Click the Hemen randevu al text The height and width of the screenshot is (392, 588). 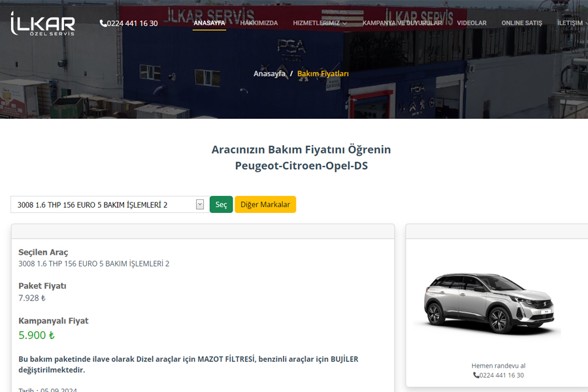coord(498,365)
